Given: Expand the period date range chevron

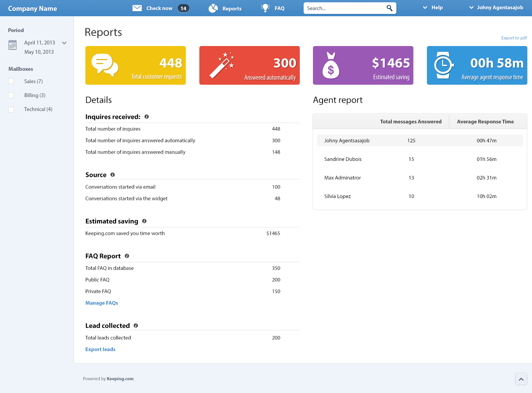Looking at the screenshot, I should (65, 43).
